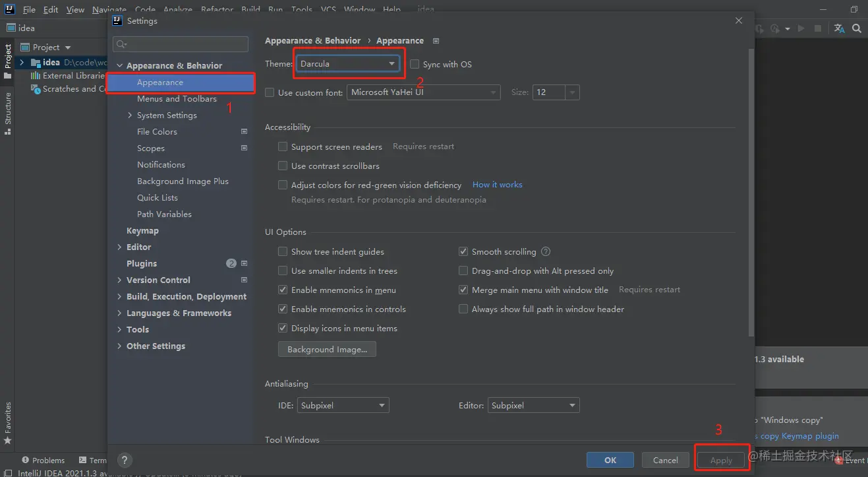Open the Edit menu
Screen dimensions: 868x477
(51, 9)
